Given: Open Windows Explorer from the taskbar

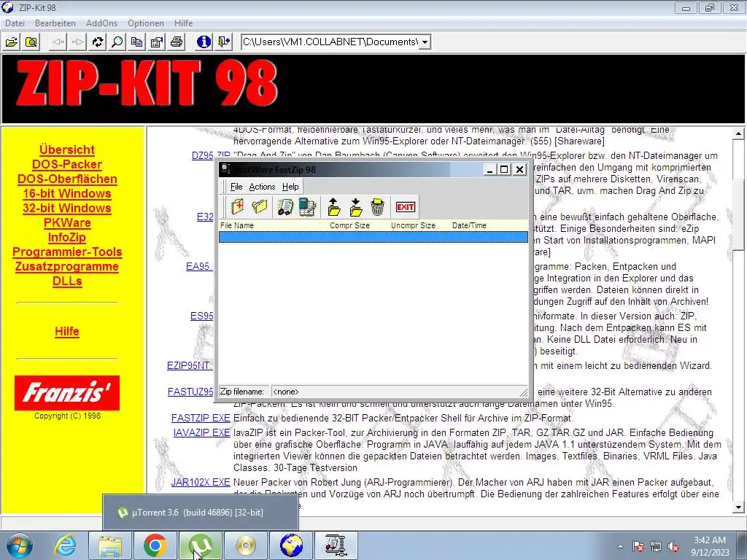Looking at the screenshot, I should [110, 545].
